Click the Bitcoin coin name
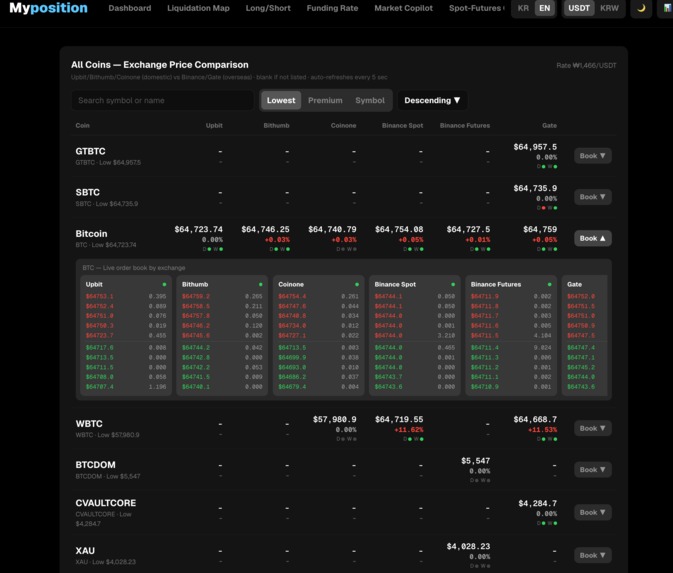Screen dimensions: 673x573 point(91,233)
